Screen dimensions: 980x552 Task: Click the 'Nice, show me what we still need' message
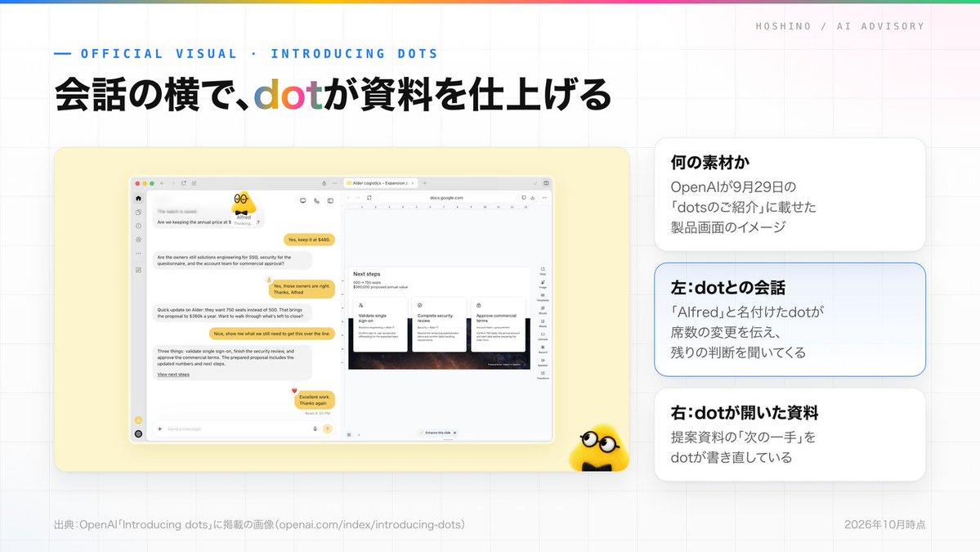pos(271,334)
